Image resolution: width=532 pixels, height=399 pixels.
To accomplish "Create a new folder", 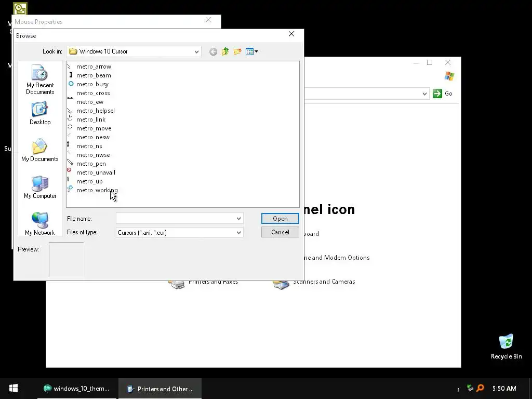I will coord(237,51).
